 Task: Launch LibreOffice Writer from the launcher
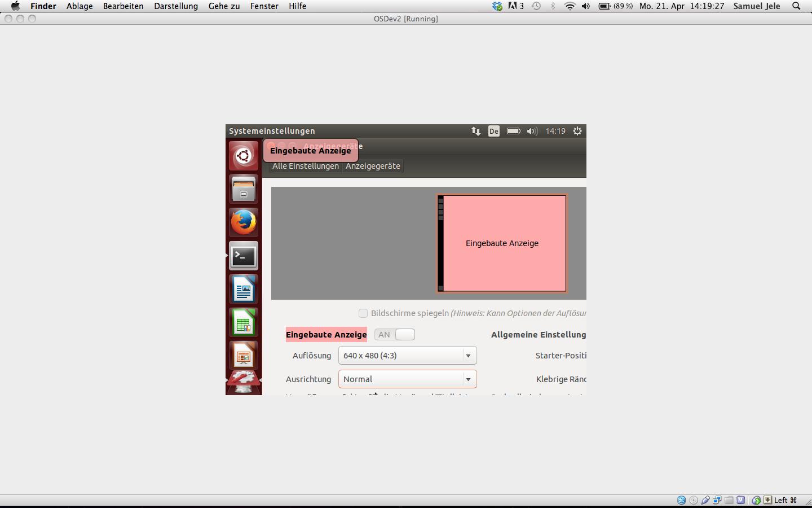point(244,289)
